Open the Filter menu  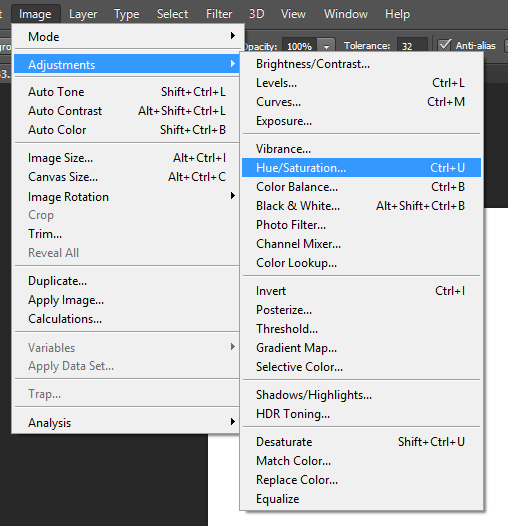(x=219, y=14)
